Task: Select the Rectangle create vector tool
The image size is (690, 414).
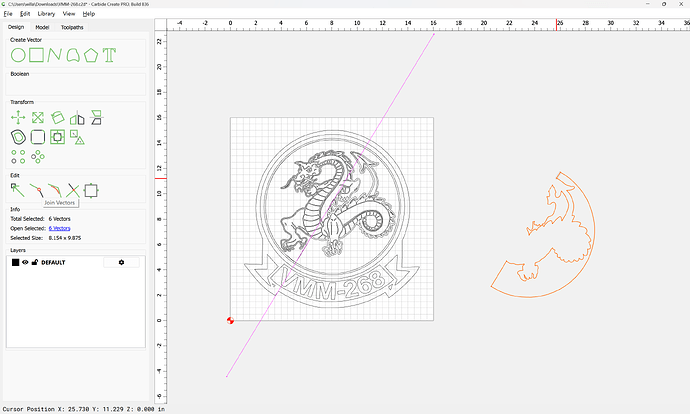Action: point(36,55)
